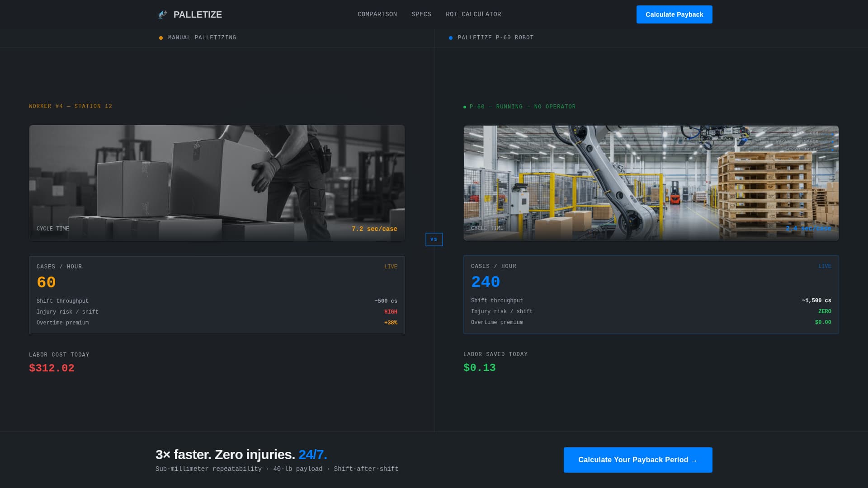The height and width of the screenshot is (488, 868).
Task: Click the 2.4 sec/case cycle time readout
Action: pyautogui.click(x=808, y=229)
